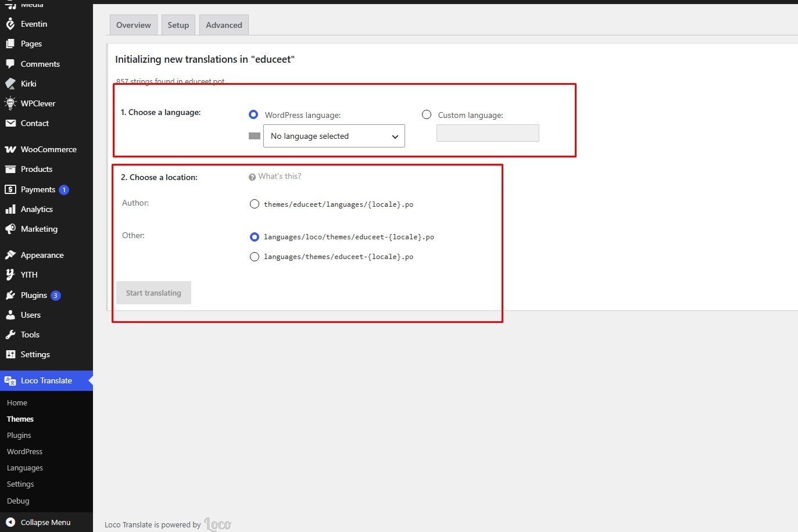Select languages/loco/themes/educeet location radio

point(254,236)
